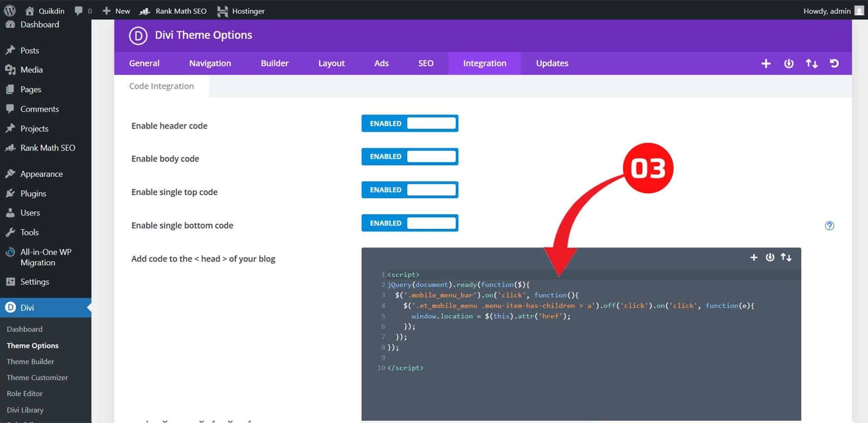Switch to the Layout tab
Viewport: 868px width, 423px height.
331,63
